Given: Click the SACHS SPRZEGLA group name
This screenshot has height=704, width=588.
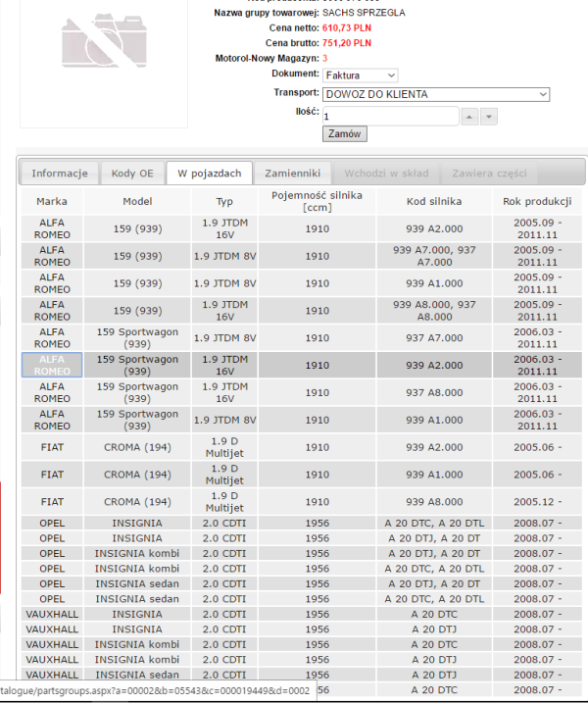Looking at the screenshot, I should 364,13.
